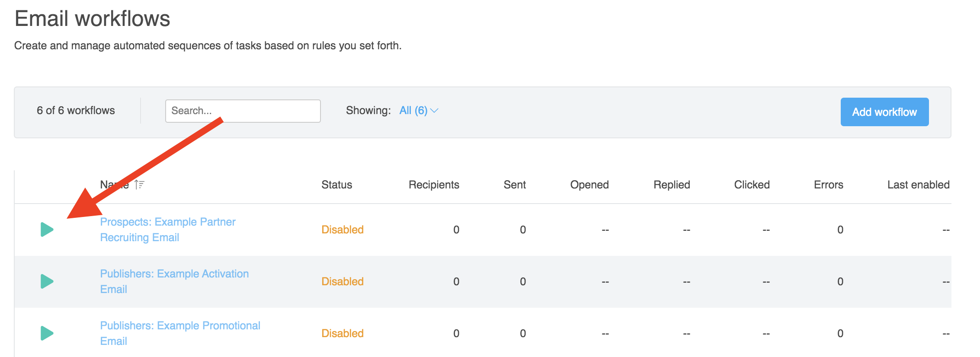980x357 pixels.
Task: Start the Publishers Example Activation Email workflow
Action: (x=47, y=281)
